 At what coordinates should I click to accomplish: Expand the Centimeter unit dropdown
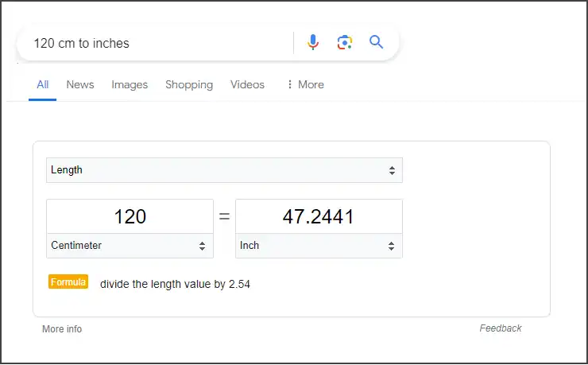(130, 246)
